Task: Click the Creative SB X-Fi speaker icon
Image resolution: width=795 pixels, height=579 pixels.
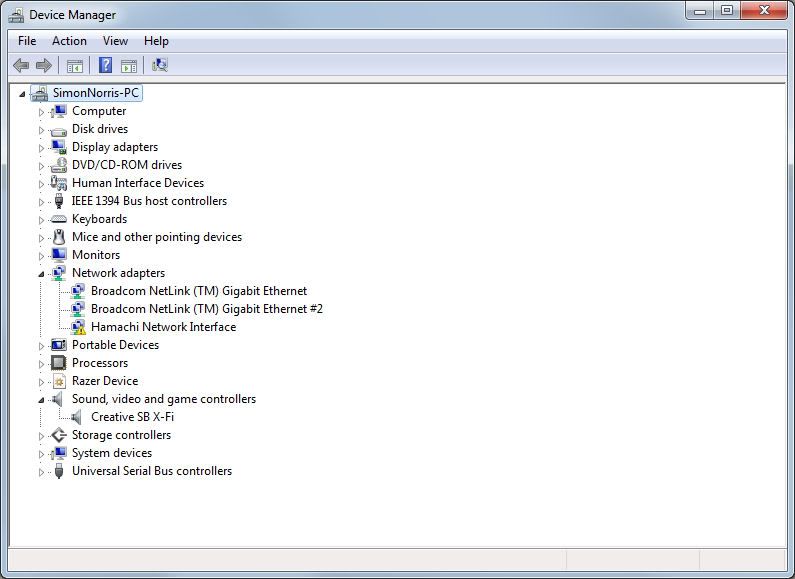Action: point(78,417)
